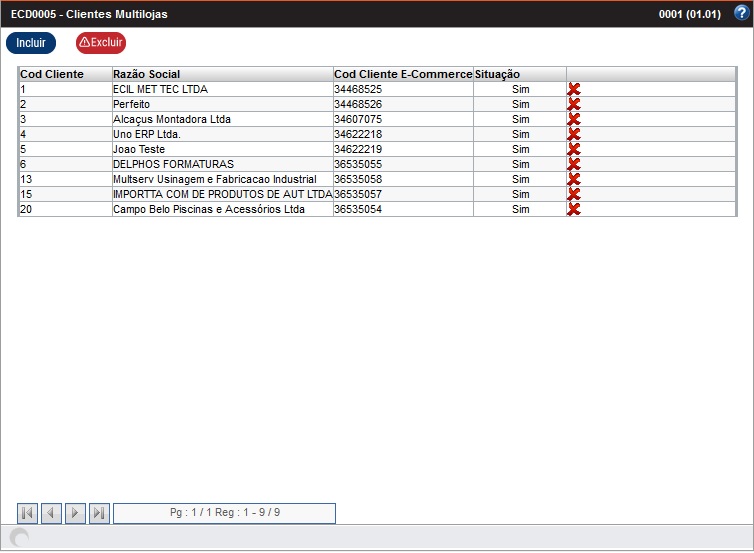754x553 pixels.
Task: Click the red X for Alcaçus Montadora Ltda
Action: pos(574,119)
